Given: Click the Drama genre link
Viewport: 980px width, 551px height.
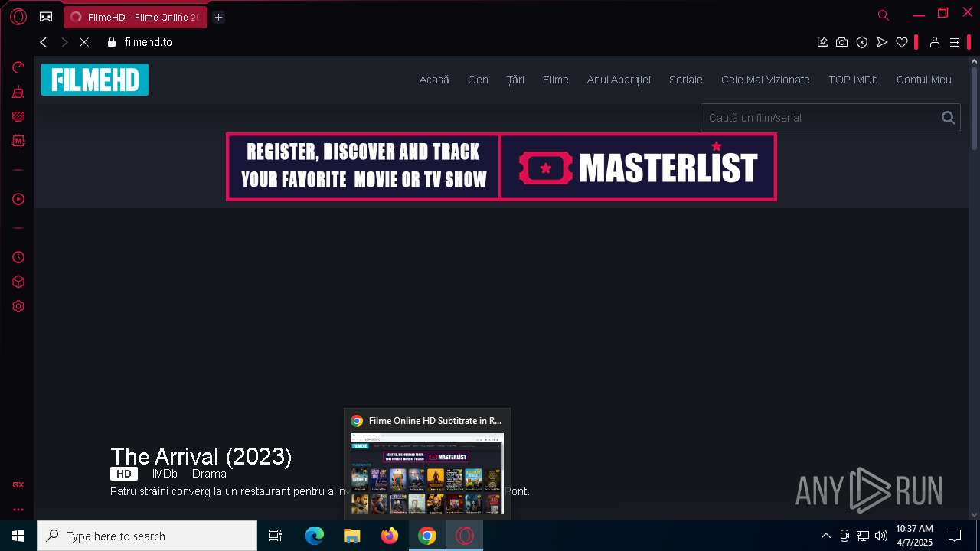Looking at the screenshot, I should 209,474.
